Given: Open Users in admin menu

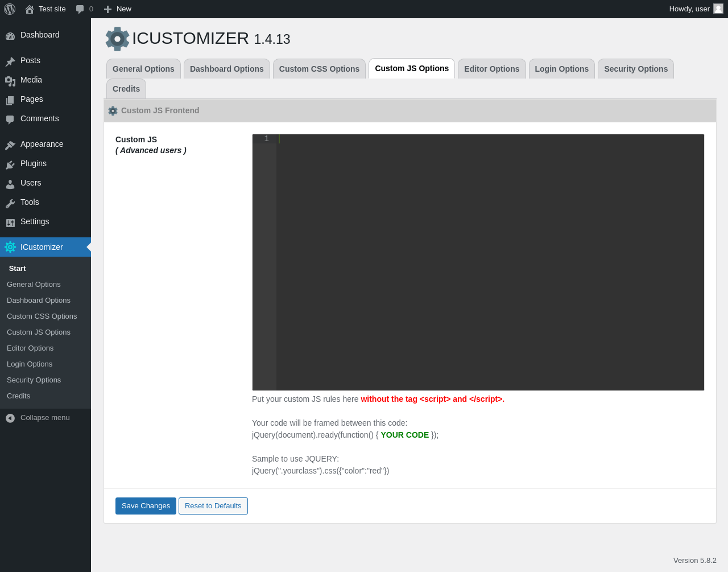Looking at the screenshot, I should click(31, 183).
